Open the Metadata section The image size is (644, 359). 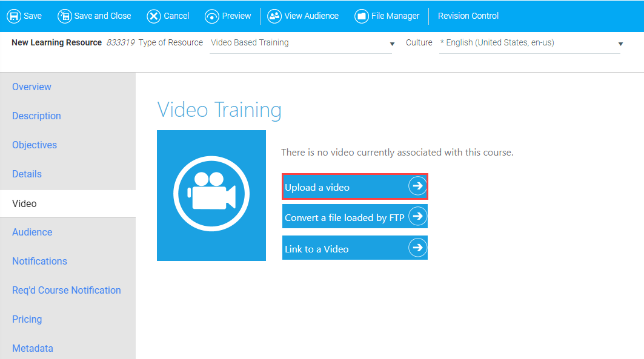[33, 348]
